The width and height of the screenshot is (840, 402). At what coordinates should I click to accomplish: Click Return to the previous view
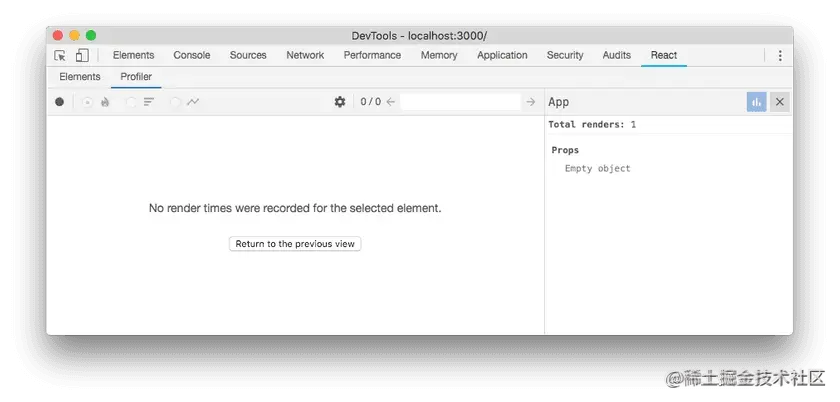(295, 244)
